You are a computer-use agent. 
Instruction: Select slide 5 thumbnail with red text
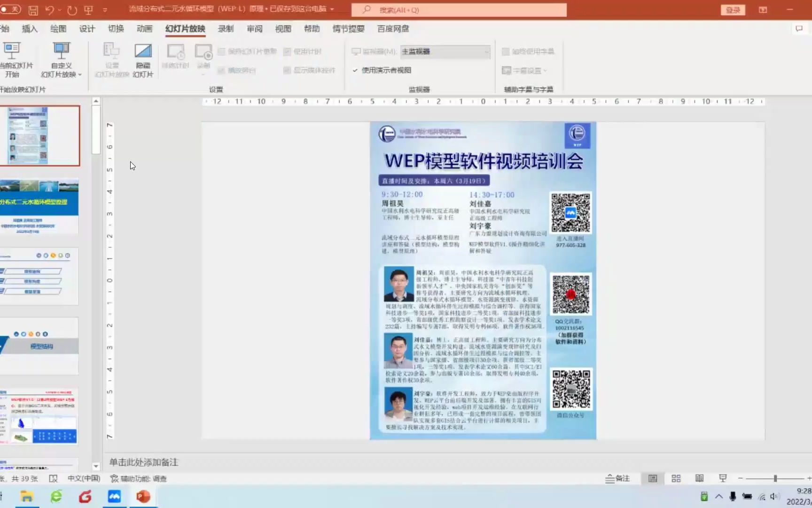coord(39,416)
